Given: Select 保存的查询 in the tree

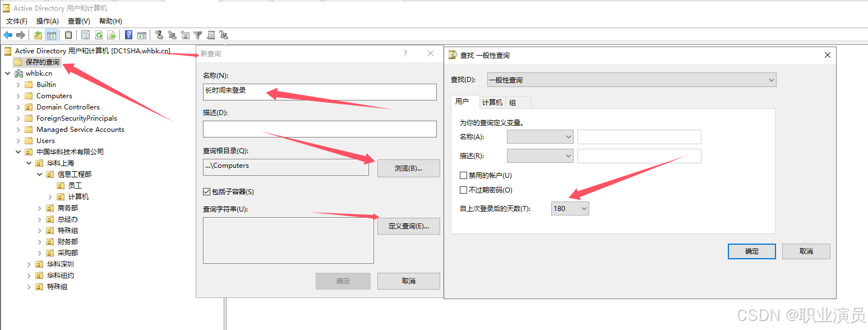Looking at the screenshot, I should pyautogui.click(x=43, y=62).
